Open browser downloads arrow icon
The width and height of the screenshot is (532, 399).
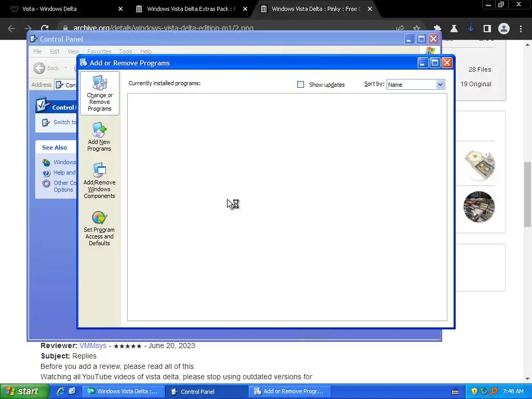[471, 29]
